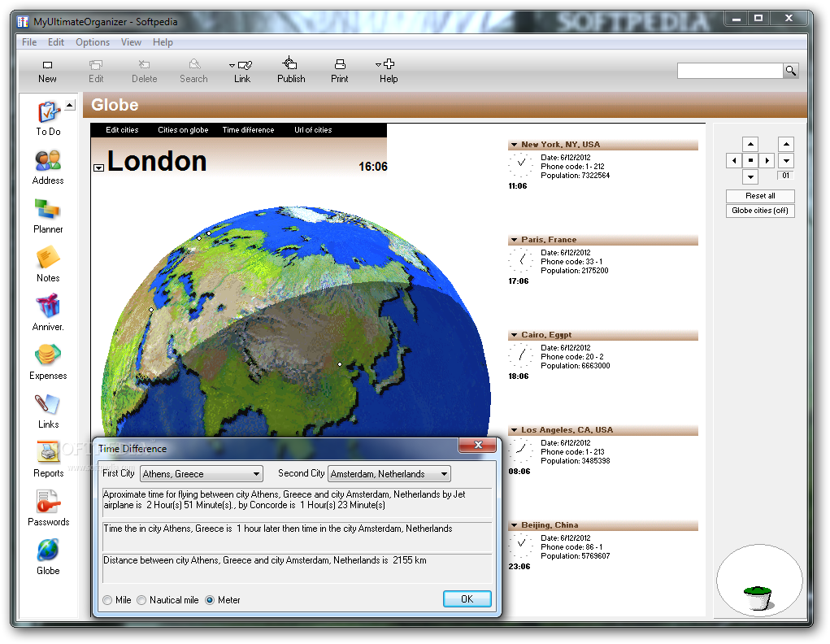The image size is (830, 644).
Task: Open the File menu
Action: click(29, 42)
